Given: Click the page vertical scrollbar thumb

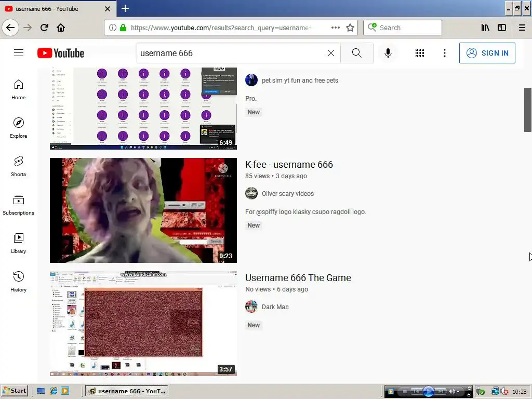Looking at the screenshot, I should click(x=528, y=110).
